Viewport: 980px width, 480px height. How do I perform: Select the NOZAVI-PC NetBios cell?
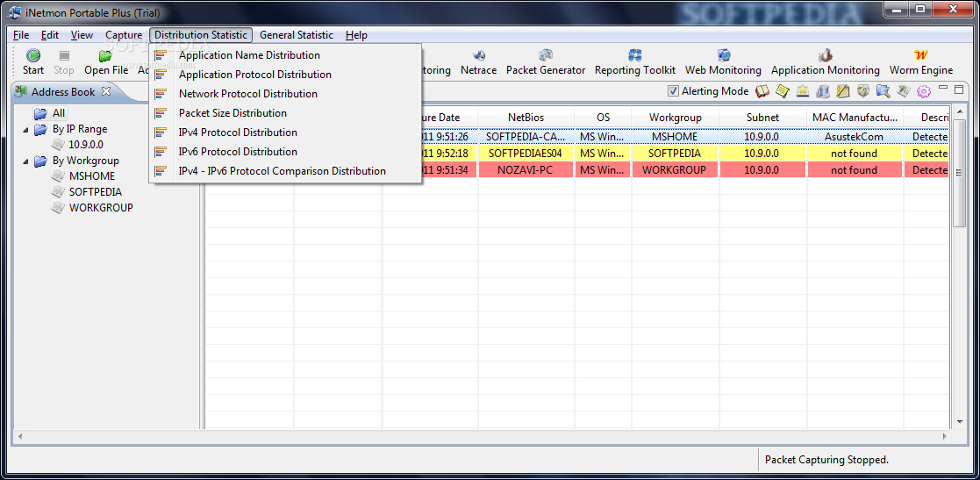(526, 170)
